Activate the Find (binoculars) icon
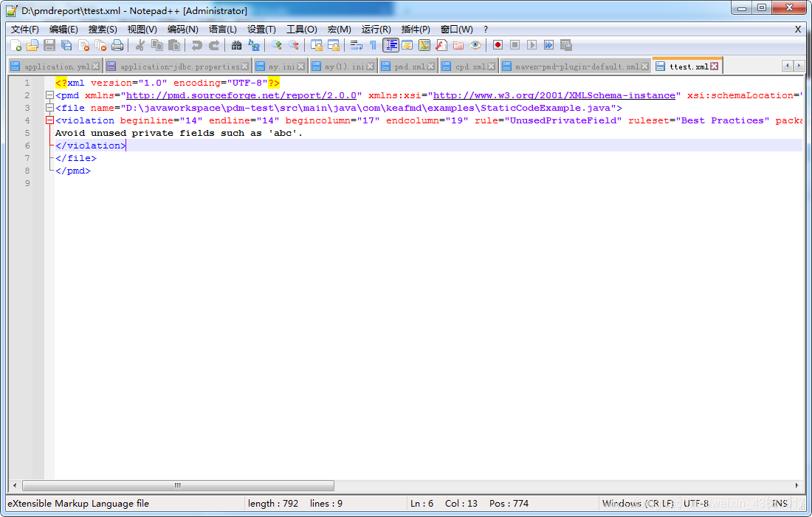This screenshot has width=812, height=517. 235,45
